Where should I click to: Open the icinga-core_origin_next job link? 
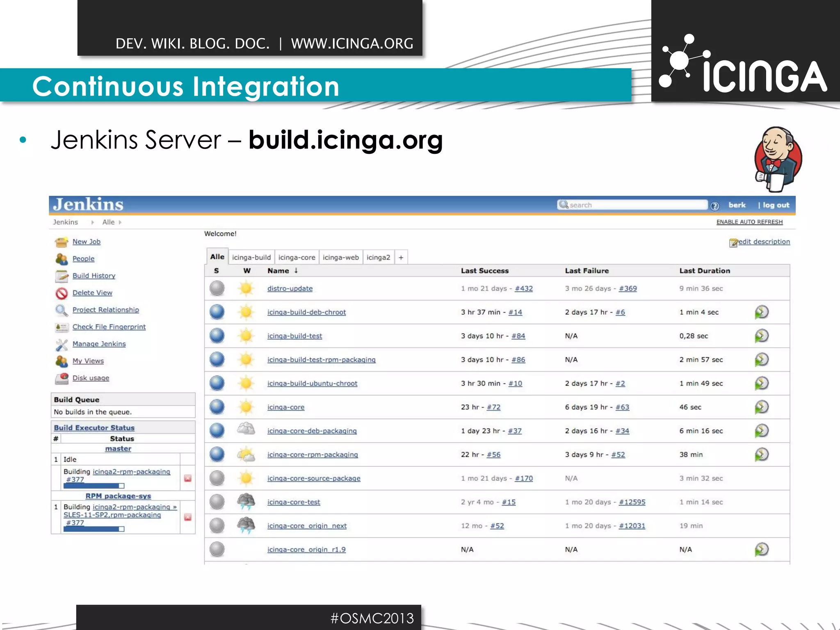coord(307,526)
